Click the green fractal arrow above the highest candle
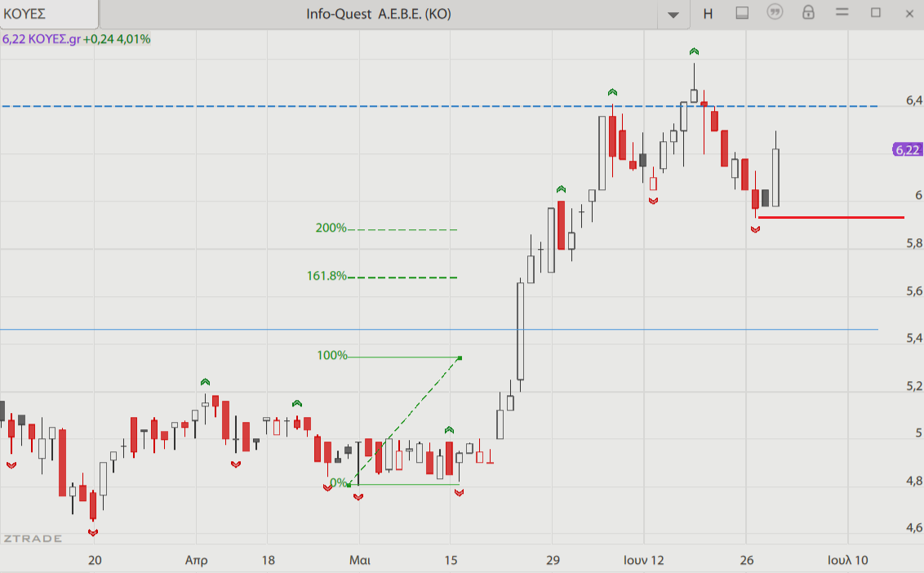The image size is (924, 573). pos(694,52)
